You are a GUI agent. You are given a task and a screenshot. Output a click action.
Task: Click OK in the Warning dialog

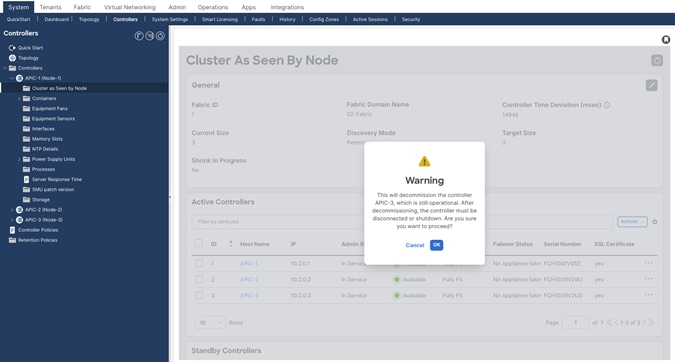click(437, 245)
